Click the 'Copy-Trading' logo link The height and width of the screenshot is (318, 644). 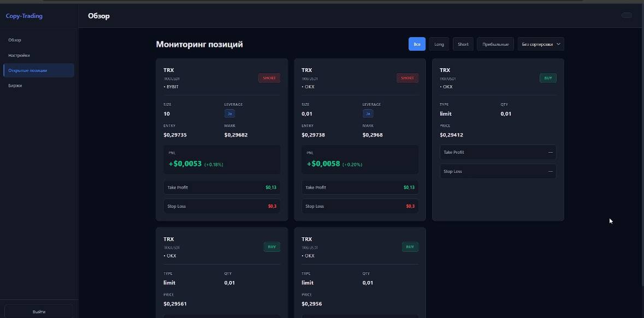tap(24, 16)
